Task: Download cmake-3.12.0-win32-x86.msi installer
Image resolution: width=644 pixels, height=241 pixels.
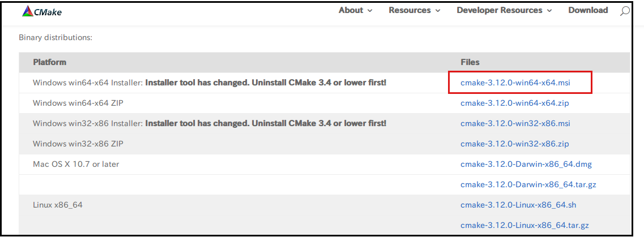Action: click(515, 123)
